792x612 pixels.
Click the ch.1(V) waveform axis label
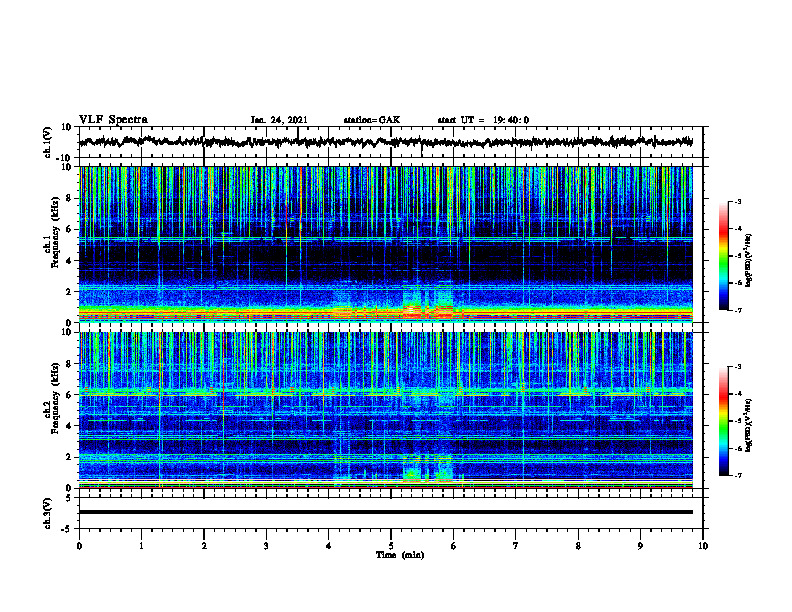(48, 142)
